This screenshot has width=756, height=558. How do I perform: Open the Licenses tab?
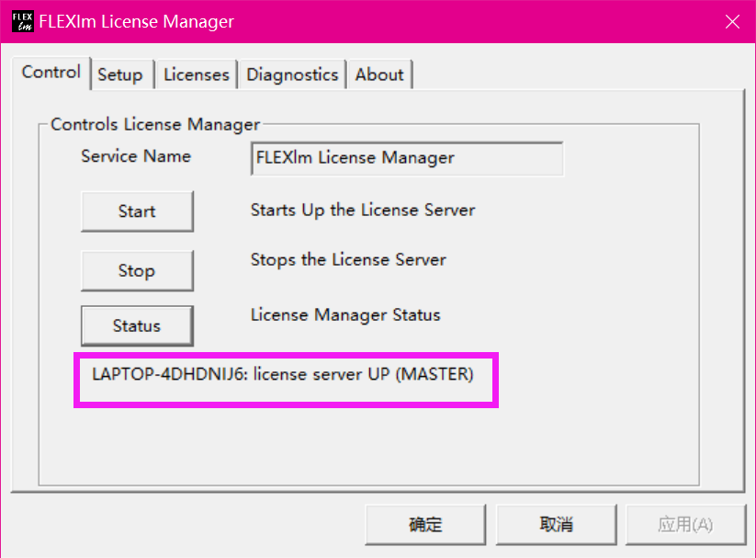tap(196, 74)
